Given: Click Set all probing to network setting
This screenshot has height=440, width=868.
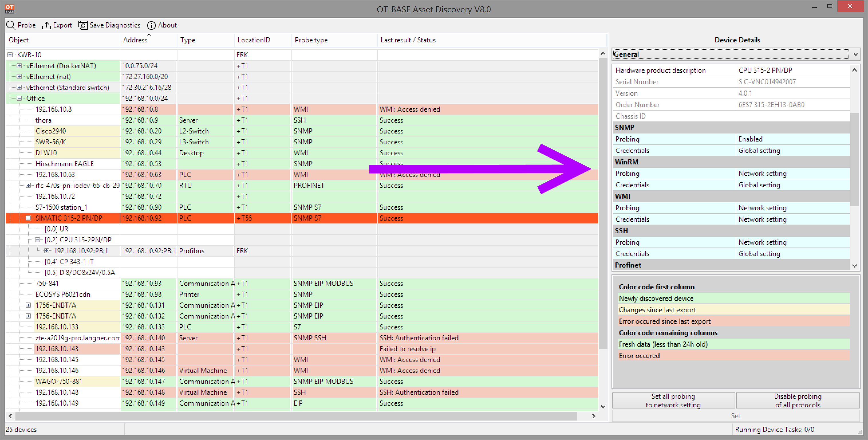Looking at the screenshot, I should click(673, 400).
